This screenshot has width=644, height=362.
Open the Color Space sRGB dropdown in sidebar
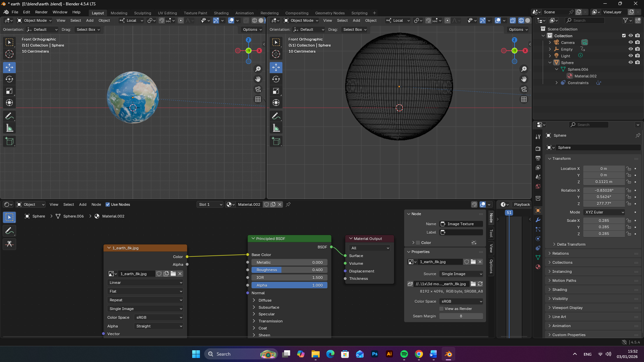click(461, 301)
